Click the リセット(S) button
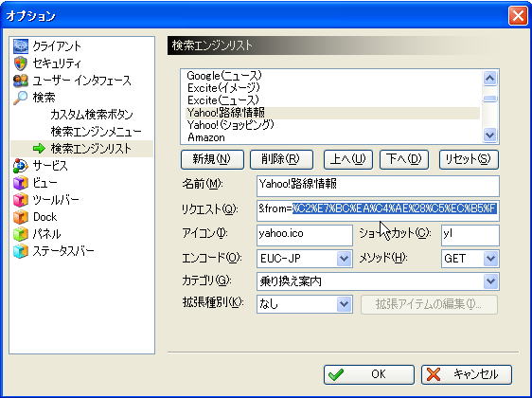This screenshot has width=532, height=398. pos(469,159)
